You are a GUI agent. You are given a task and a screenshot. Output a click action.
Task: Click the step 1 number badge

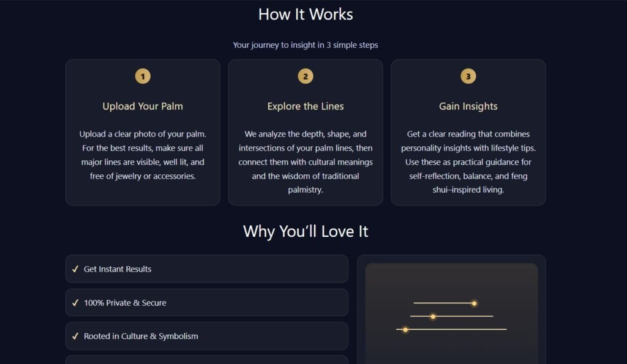143,76
